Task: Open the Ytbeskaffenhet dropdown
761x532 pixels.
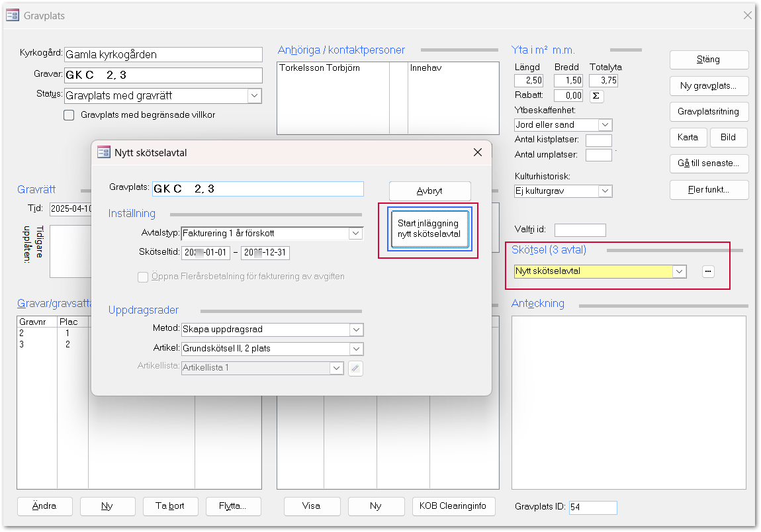Action: pos(605,125)
